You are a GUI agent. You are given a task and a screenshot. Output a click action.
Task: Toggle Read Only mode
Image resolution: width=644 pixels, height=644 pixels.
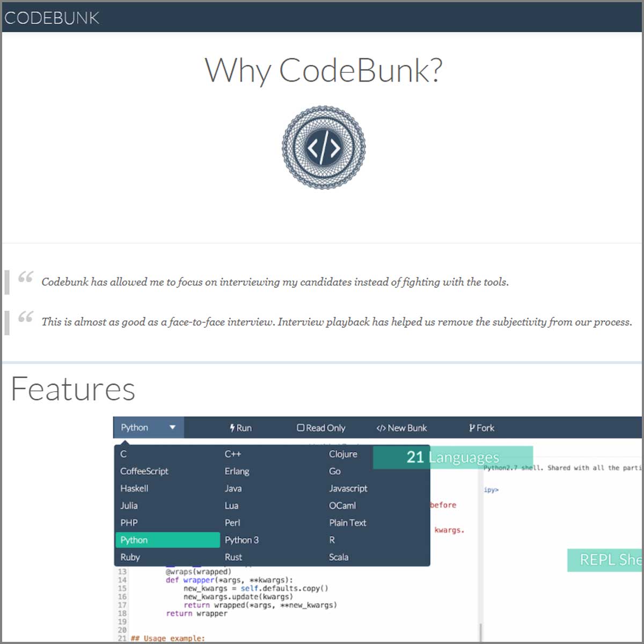pyautogui.click(x=321, y=428)
